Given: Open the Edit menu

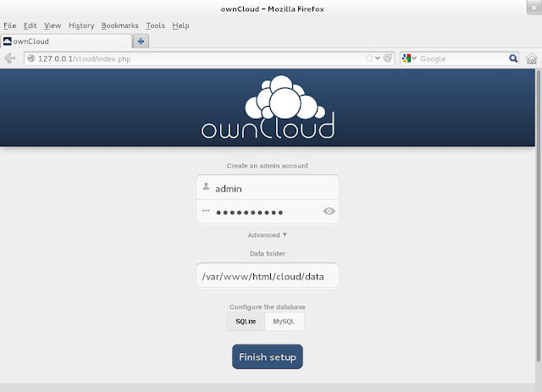Looking at the screenshot, I should tap(30, 25).
